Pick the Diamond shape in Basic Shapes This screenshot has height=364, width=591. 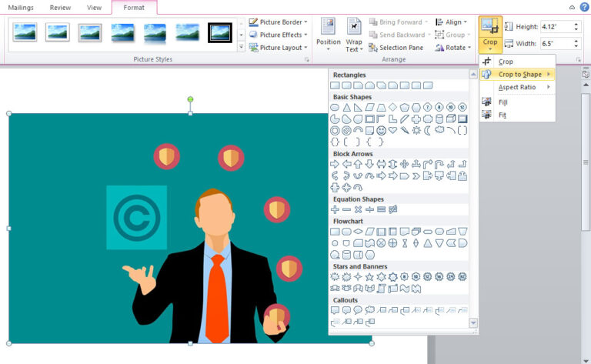click(392, 108)
